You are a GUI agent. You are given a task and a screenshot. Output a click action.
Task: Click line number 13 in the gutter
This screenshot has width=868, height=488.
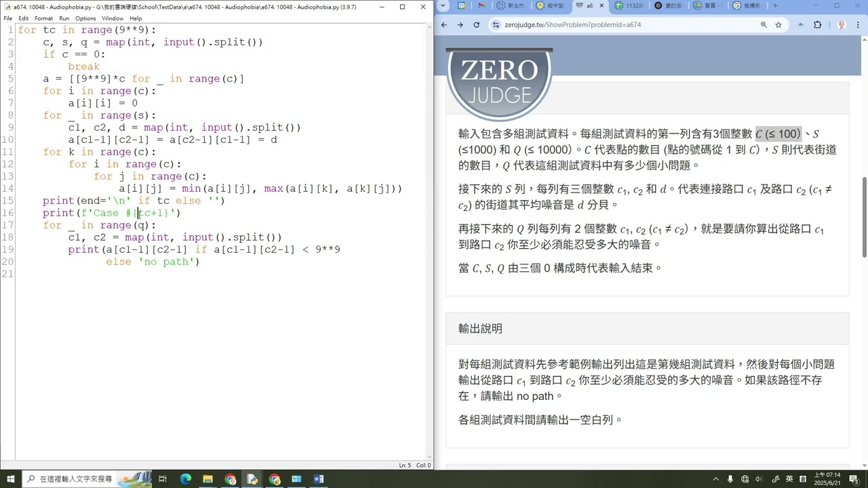[7, 176]
